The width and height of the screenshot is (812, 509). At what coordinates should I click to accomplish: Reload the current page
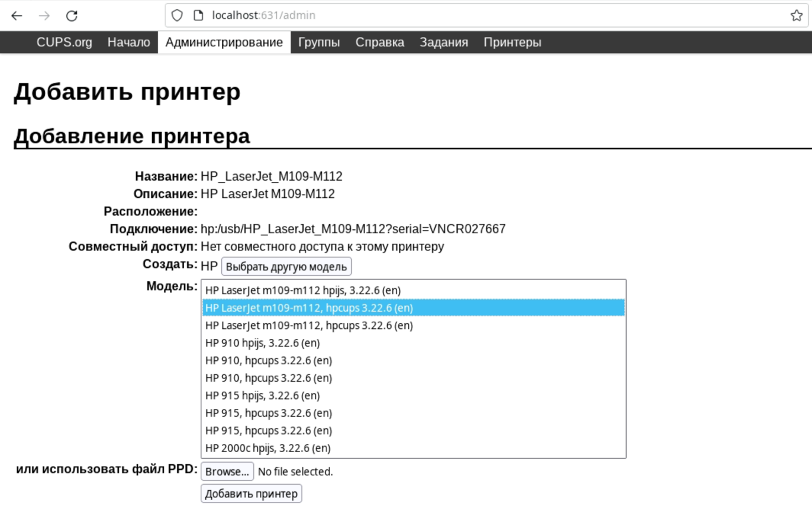pyautogui.click(x=72, y=15)
